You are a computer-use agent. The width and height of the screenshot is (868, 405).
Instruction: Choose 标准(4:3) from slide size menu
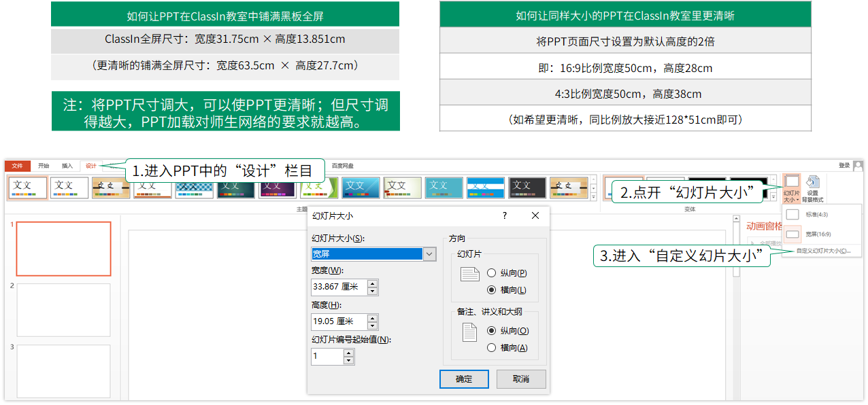822,215
